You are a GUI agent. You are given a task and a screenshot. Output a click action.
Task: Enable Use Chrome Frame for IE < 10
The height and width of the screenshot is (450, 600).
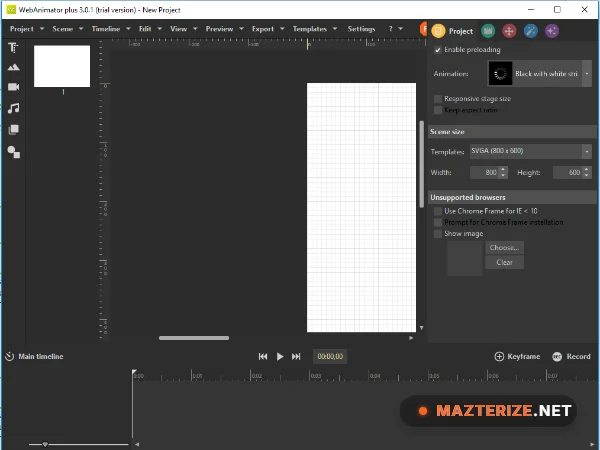(x=438, y=211)
